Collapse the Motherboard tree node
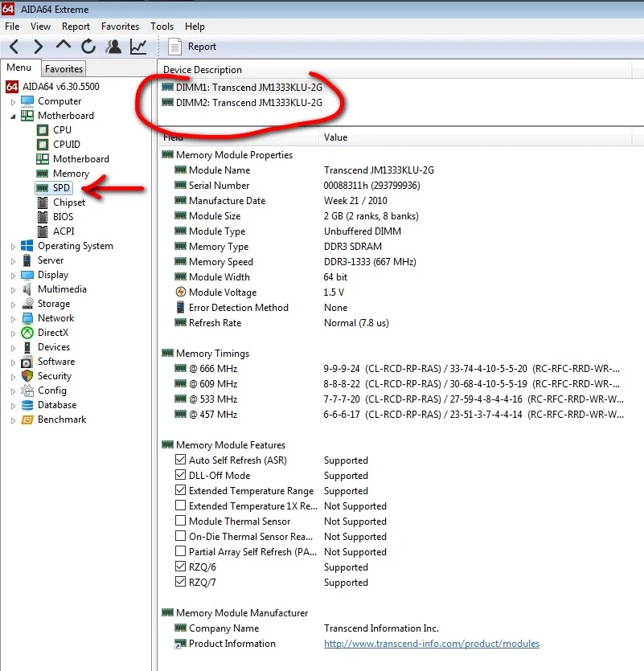The image size is (644, 671). [13, 117]
